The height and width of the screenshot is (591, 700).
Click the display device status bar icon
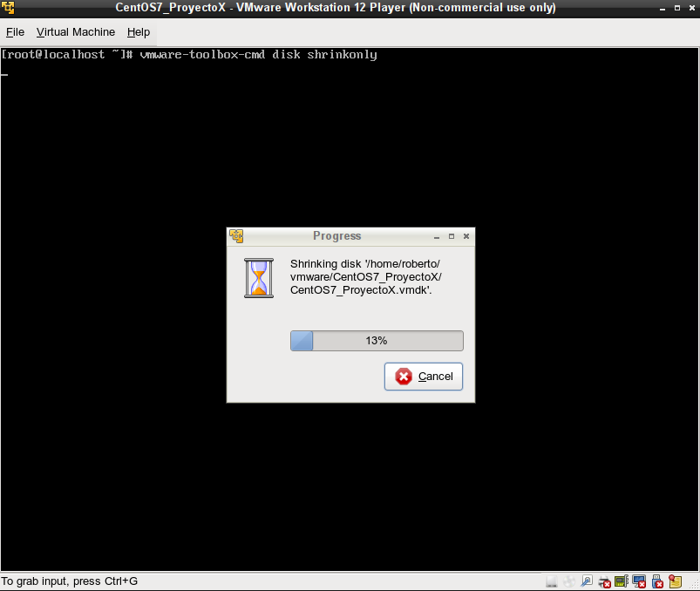(x=639, y=581)
